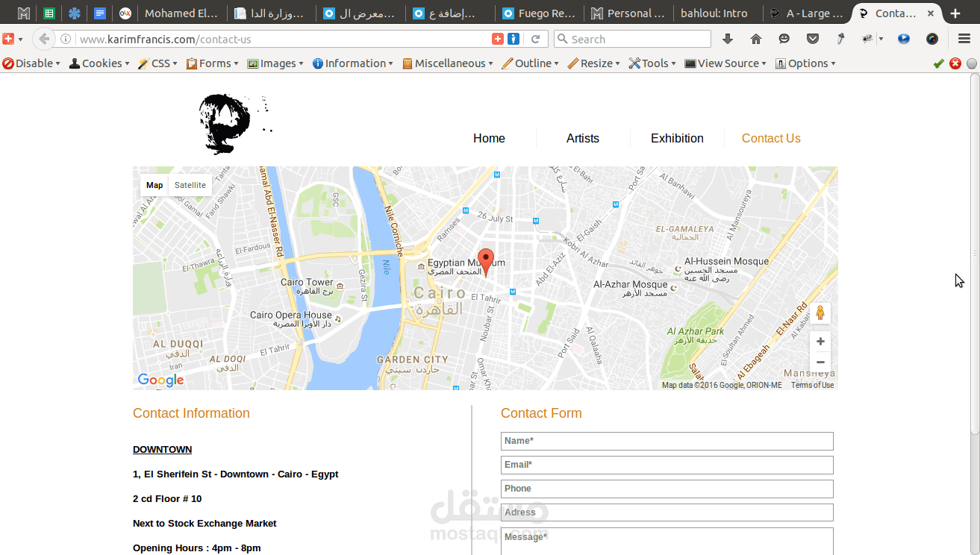Expand the Options dropdown
This screenshot has width=980, height=555.
click(805, 63)
